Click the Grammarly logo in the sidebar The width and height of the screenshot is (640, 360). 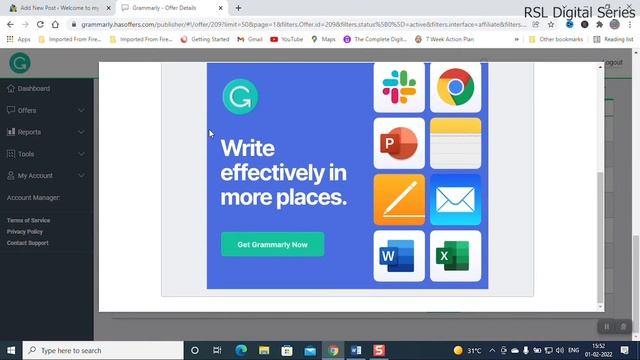point(20,63)
